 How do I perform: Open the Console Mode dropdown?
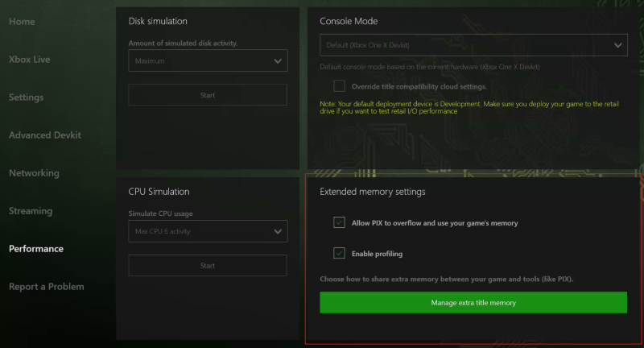(x=473, y=45)
